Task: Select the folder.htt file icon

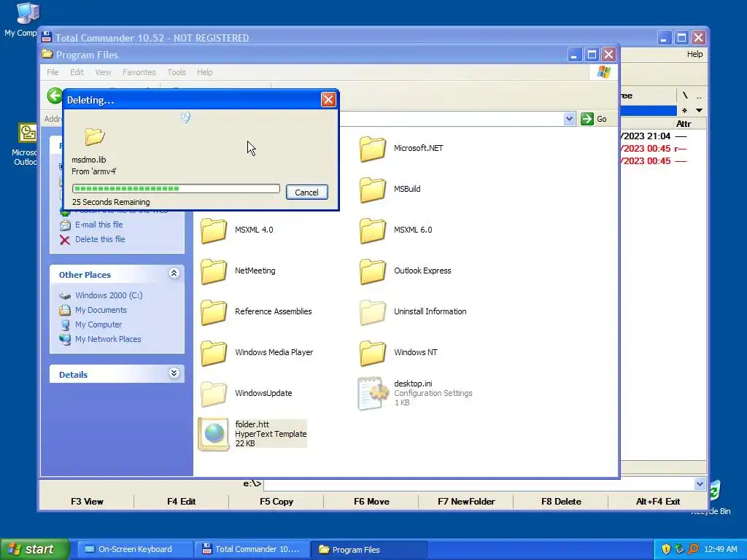Action: point(214,434)
